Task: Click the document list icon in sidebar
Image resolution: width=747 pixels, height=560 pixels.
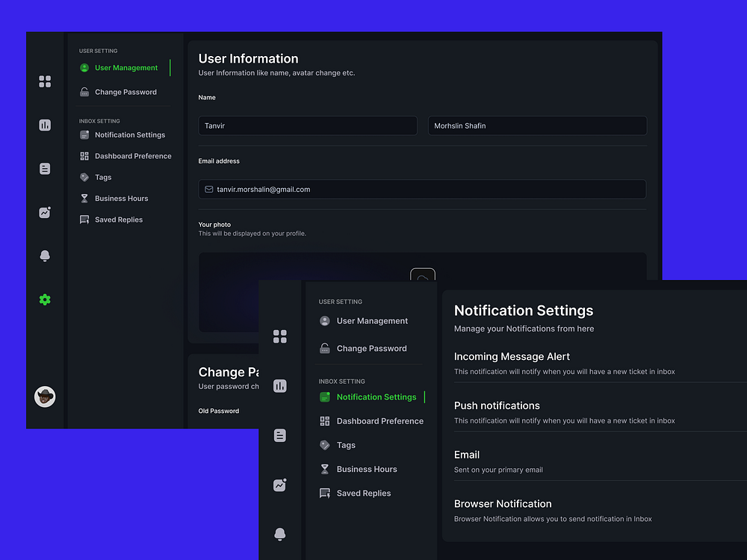Action: click(45, 169)
